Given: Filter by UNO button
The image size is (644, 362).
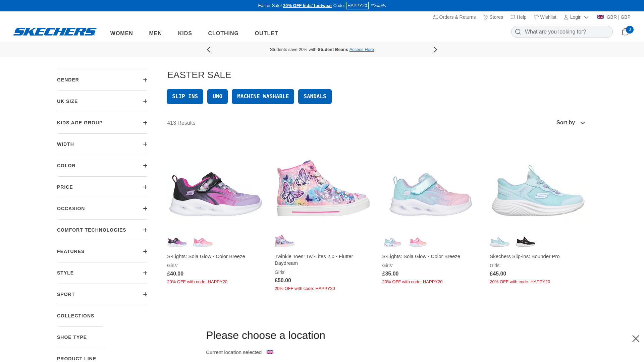Looking at the screenshot, I should click(217, 97).
